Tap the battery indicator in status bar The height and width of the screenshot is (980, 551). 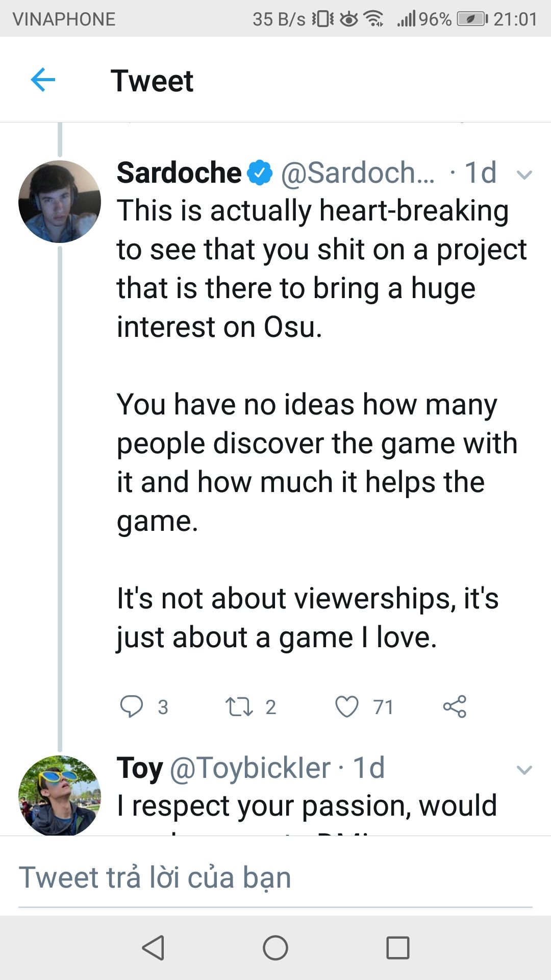(472, 19)
